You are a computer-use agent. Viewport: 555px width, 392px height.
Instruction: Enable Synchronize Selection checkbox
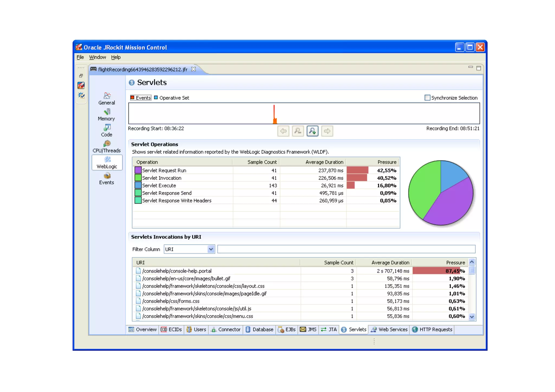[x=427, y=98]
